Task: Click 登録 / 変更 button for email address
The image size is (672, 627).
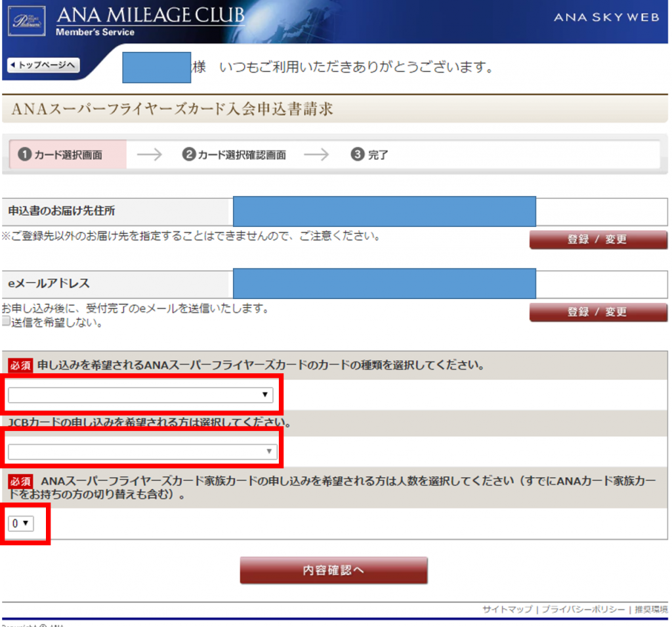Action: (x=598, y=312)
